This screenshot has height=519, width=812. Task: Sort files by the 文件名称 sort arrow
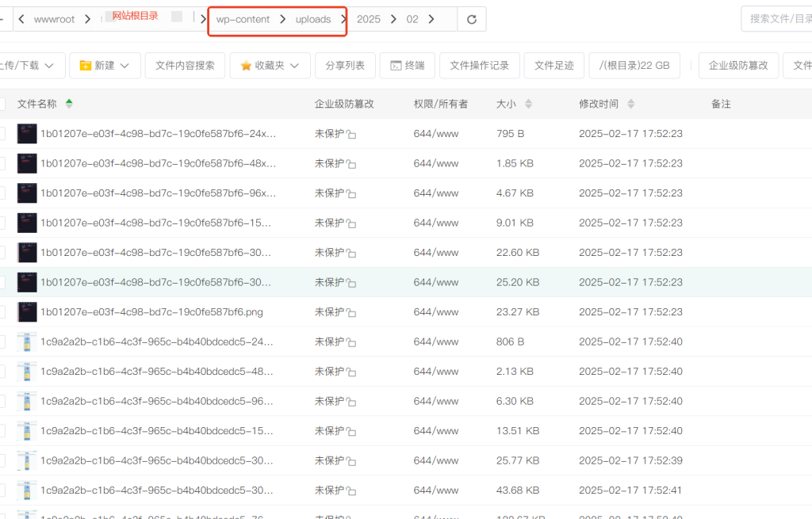tap(69, 104)
